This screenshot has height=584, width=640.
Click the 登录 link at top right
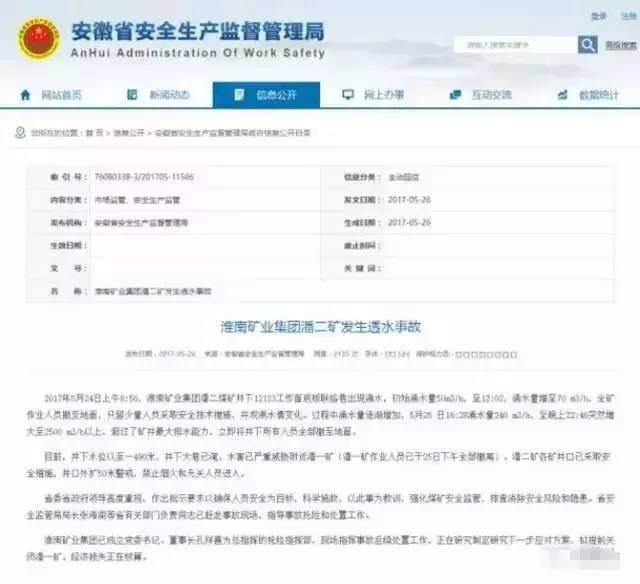click(x=597, y=16)
